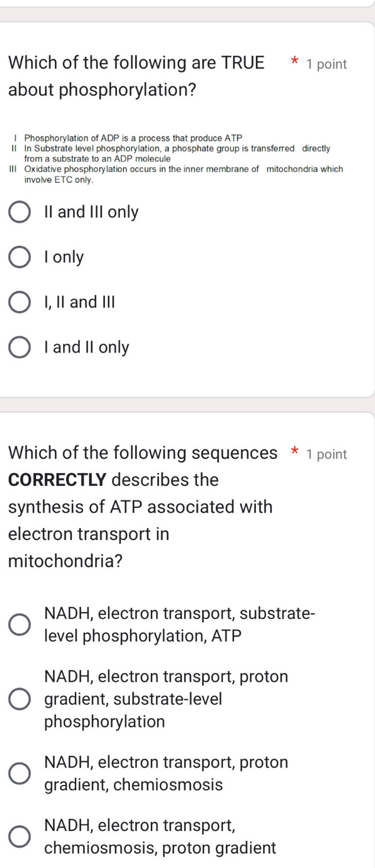
Task: Click the red asterisk on the second question
Action: tap(295, 451)
